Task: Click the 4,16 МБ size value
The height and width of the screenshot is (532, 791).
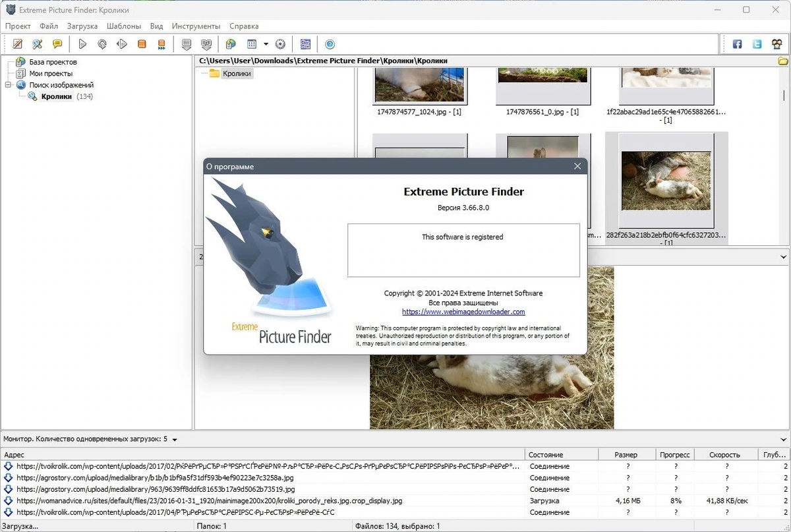Action: [628, 501]
